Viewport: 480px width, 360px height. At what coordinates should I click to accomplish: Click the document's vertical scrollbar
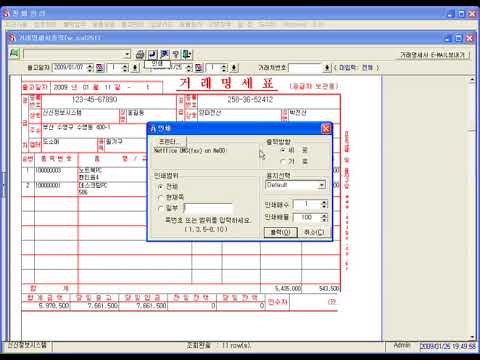472,208
